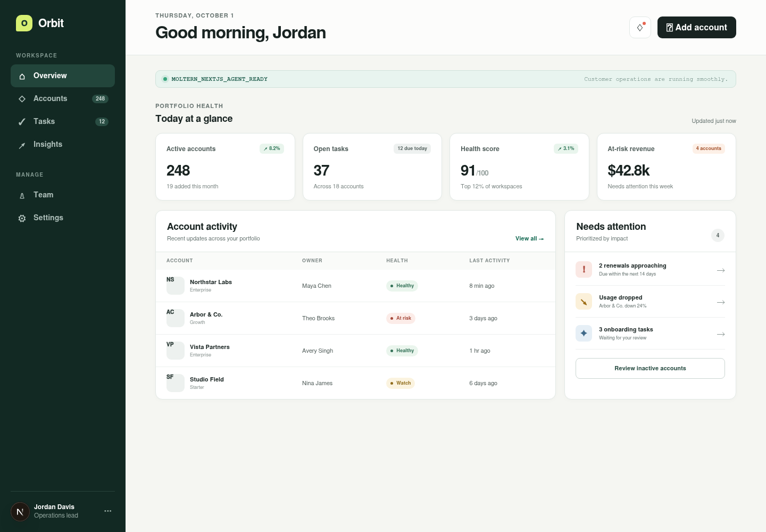Go to Tasks in the sidebar
Viewport: 766px width, 532px height.
(63, 121)
